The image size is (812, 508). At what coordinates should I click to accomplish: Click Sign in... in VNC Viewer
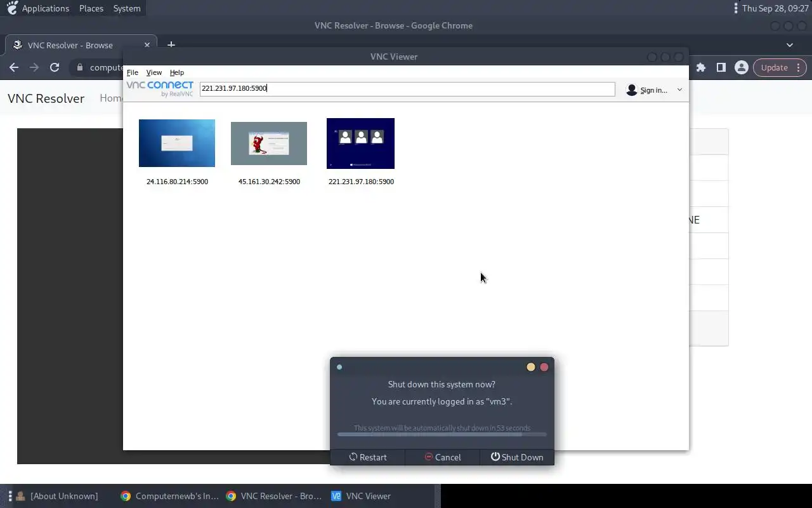[653, 90]
